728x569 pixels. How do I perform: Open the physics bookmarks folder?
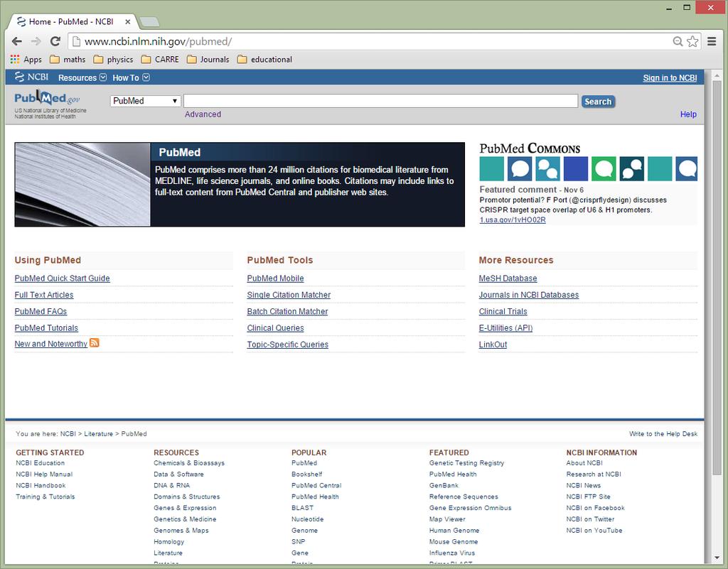[113, 60]
